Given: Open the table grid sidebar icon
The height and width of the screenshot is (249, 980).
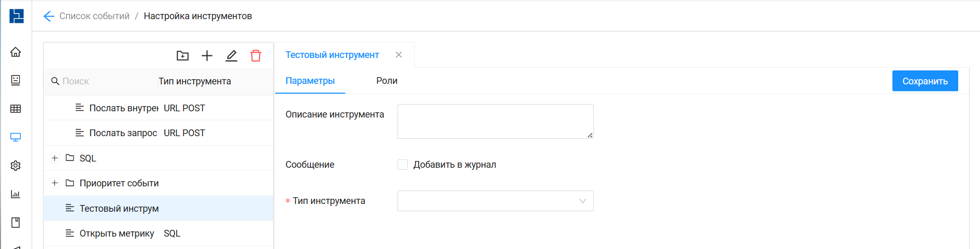Looking at the screenshot, I should click(x=16, y=109).
